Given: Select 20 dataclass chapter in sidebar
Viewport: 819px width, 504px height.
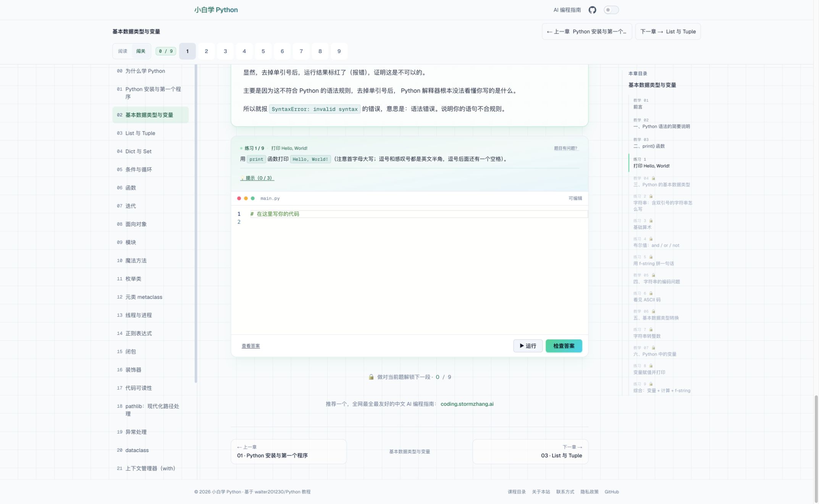Looking at the screenshot, I should click(x=150, y=451).
